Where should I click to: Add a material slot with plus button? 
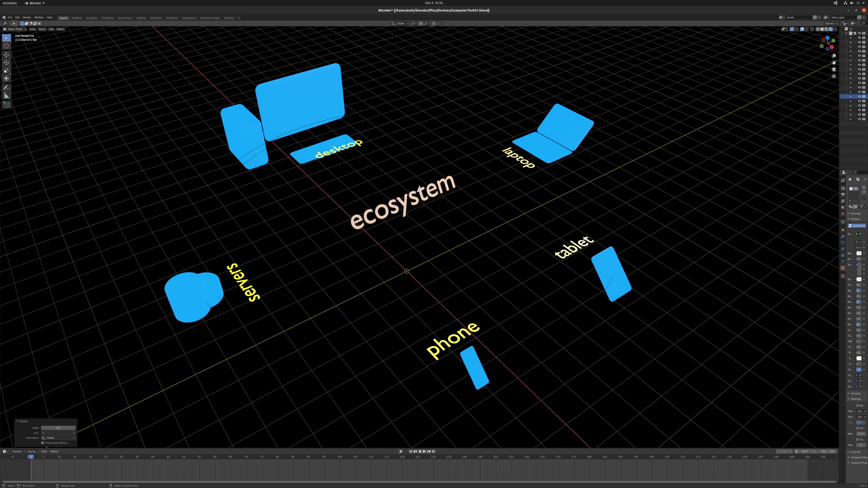[864, 187]
